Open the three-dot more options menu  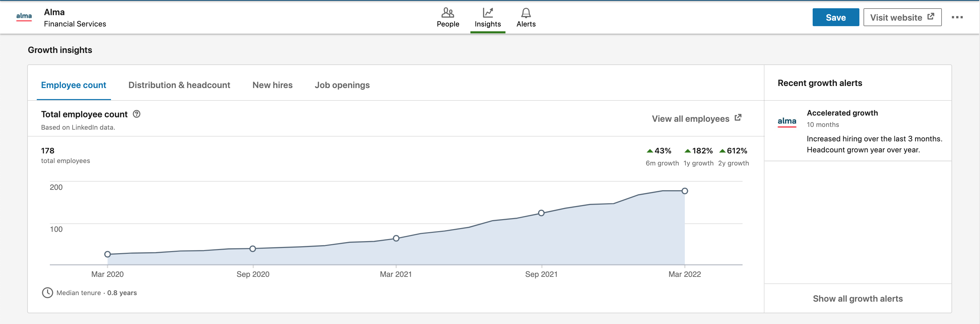957,18
